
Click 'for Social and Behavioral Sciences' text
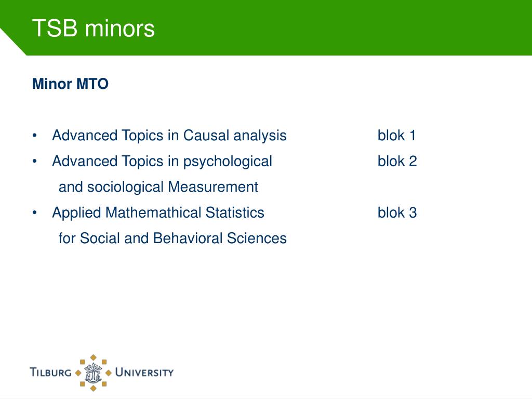(x=172, y=238)
